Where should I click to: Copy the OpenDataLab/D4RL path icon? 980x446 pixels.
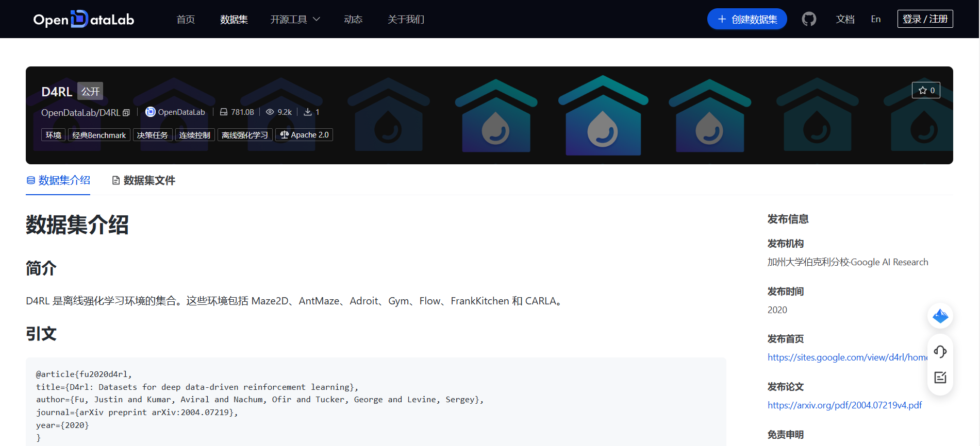point(126,113)
